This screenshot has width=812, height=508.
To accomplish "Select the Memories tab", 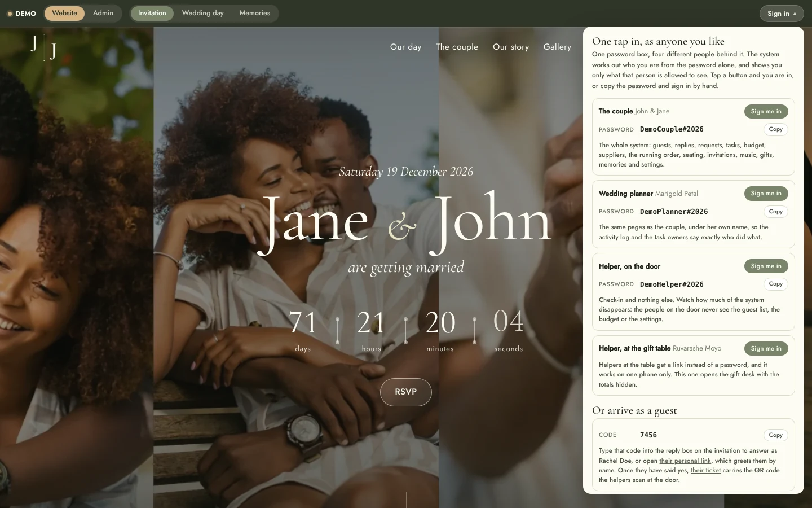I will 254,13.
